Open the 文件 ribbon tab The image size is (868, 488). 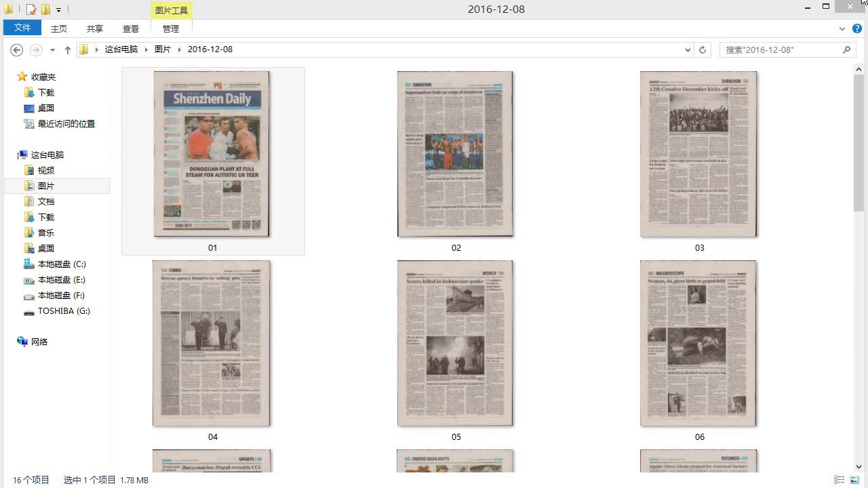(x=22, y=28)
